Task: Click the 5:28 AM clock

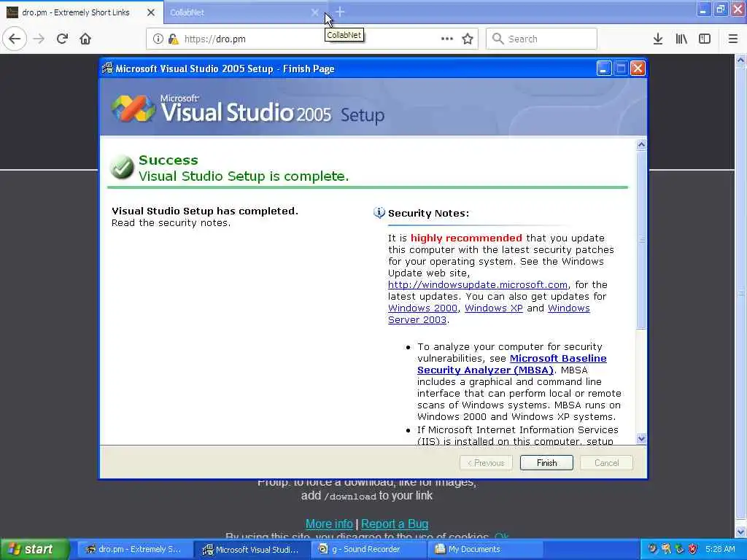Action: tap(720, 549)
